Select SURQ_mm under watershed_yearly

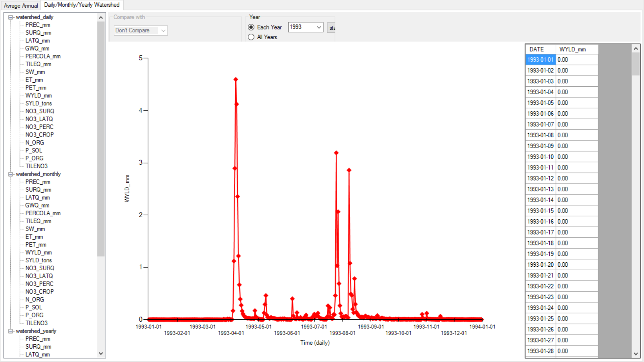tap(38, 347)
